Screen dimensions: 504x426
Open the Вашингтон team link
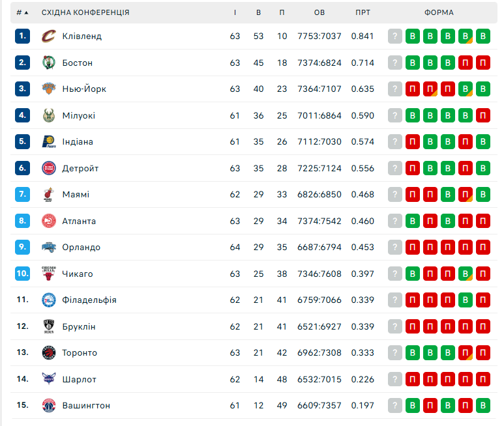pyautogui.click(x=86, y=406)
